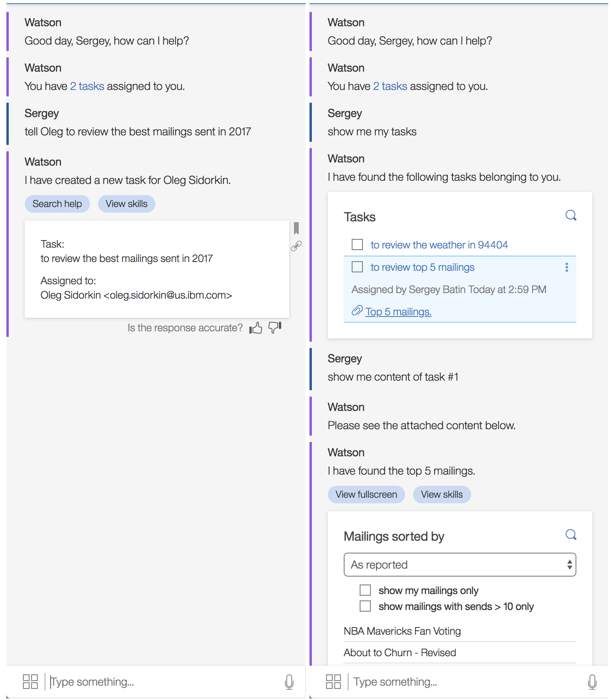
Task: Click message 'show me my tasks'
Action: click(372, 132)
